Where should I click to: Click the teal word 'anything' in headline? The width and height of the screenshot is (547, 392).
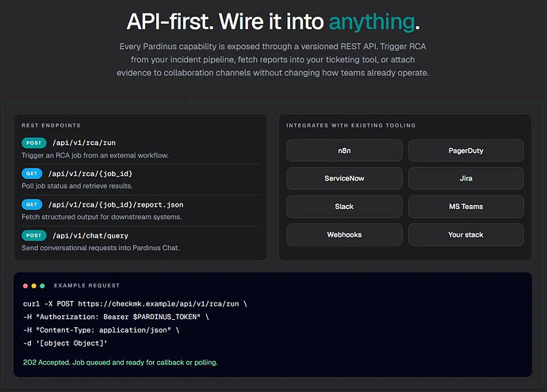(x=372, y=21)
